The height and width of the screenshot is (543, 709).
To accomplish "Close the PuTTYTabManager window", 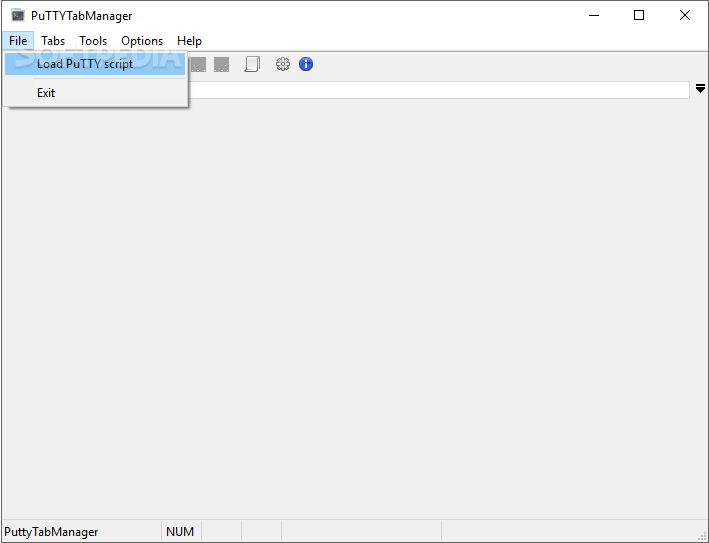I will pos(685,15).
